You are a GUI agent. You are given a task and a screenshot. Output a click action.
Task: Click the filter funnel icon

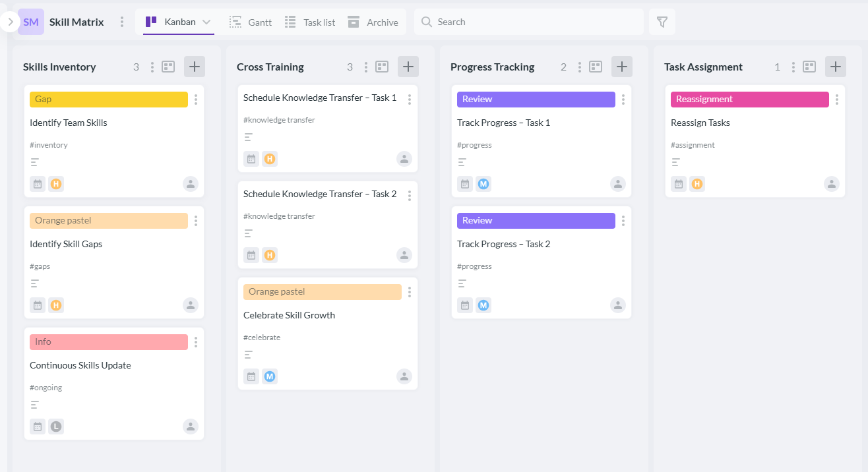662,22
